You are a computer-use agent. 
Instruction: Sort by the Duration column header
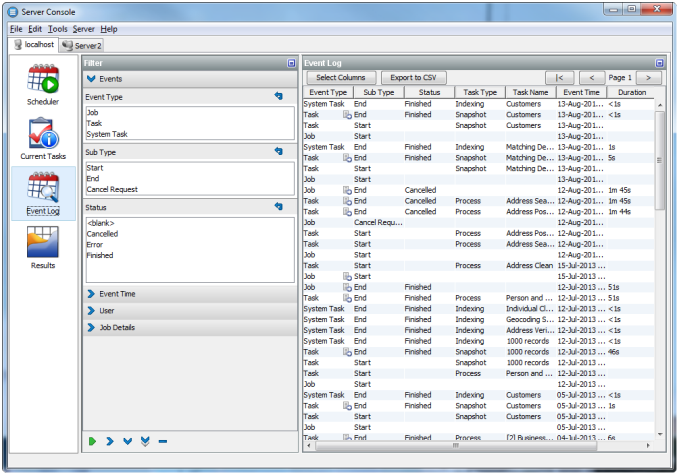pos(632,92)
